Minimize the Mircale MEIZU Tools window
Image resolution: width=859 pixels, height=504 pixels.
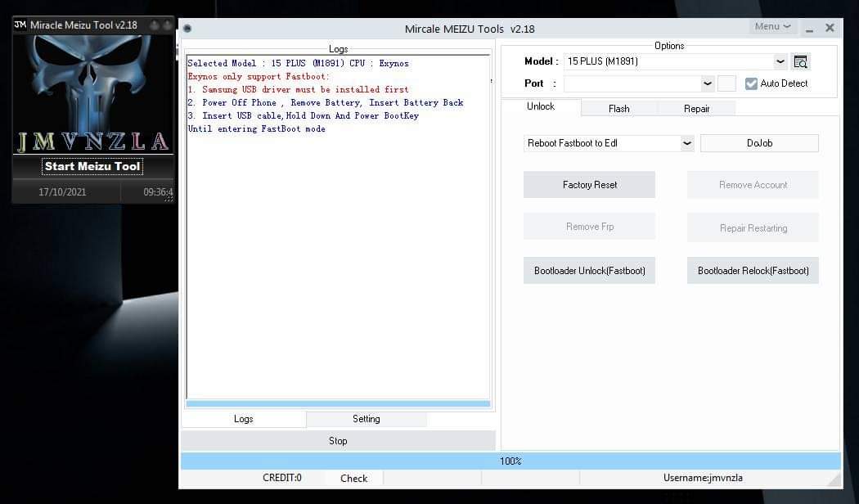(809, 29)
